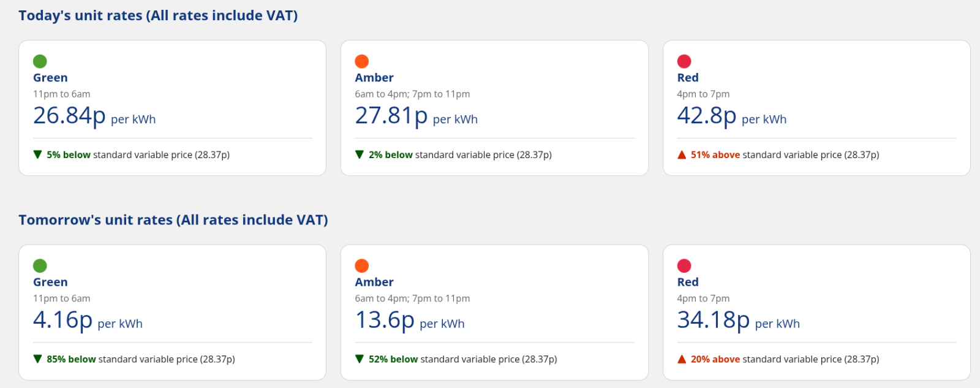Image resolution: width=980 pixels, height=388 pixels.
Task: Click the down arrow beside tomorrow's 52% below
Action: point(360,359)
